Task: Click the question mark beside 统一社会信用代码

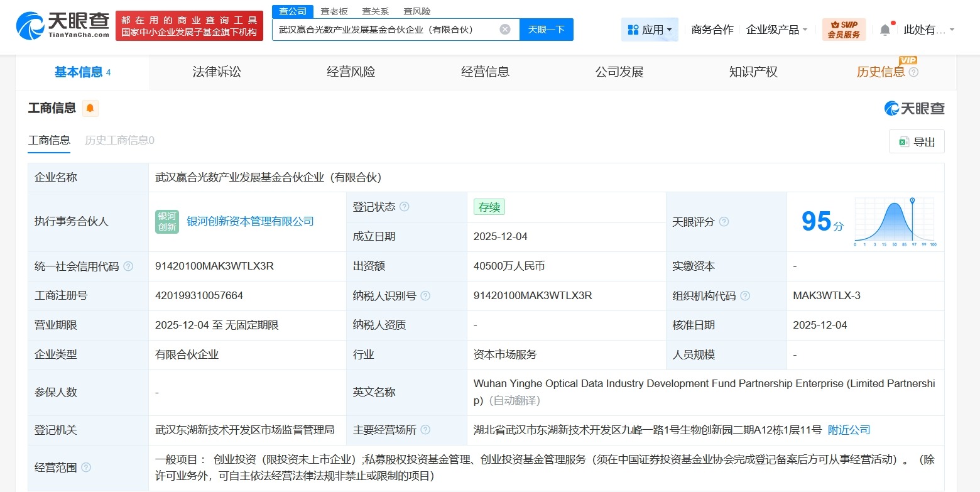Action: click(x=129, y=266)
